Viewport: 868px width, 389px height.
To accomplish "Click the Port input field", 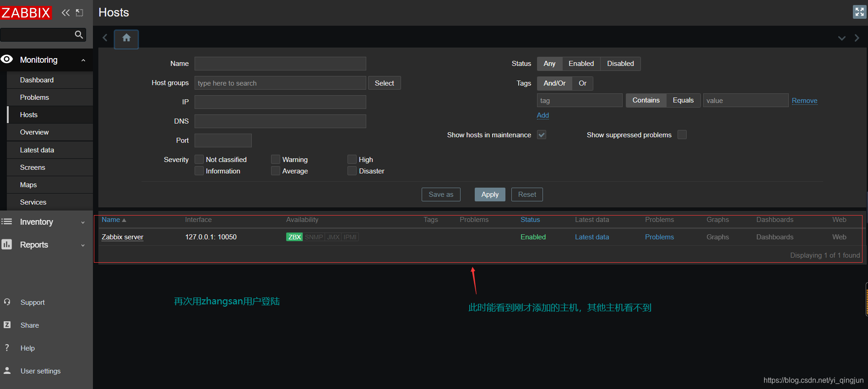I will tap(223, 140).
